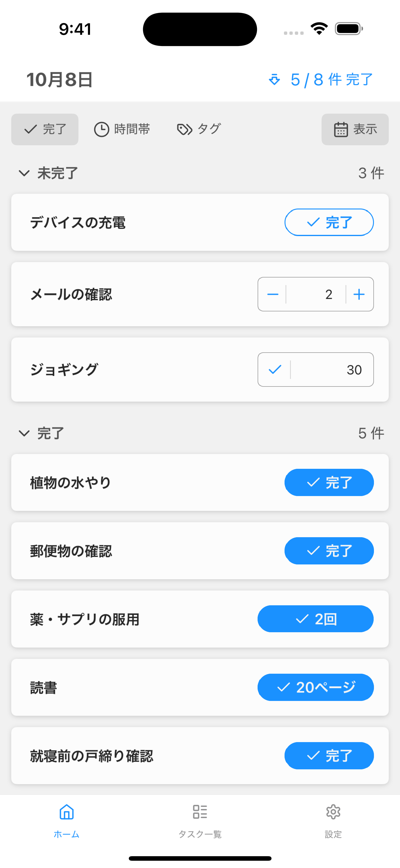Open the 表示 calendar display options
400x868 pixels.
355,130
